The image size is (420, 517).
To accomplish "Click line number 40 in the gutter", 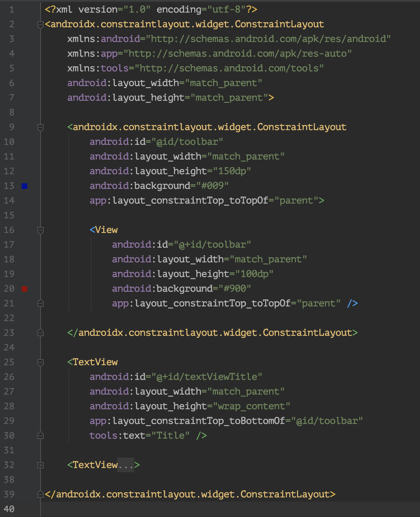I will [9, 509].
